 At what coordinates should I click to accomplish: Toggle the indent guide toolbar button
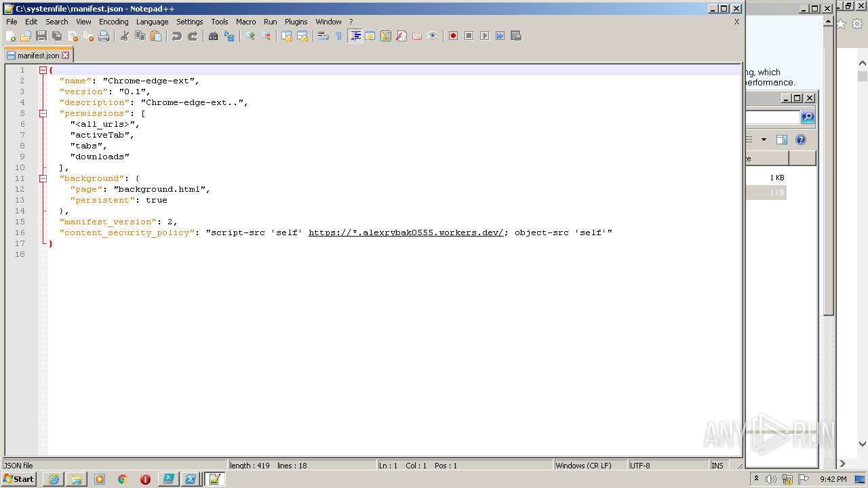coord(355,36)
